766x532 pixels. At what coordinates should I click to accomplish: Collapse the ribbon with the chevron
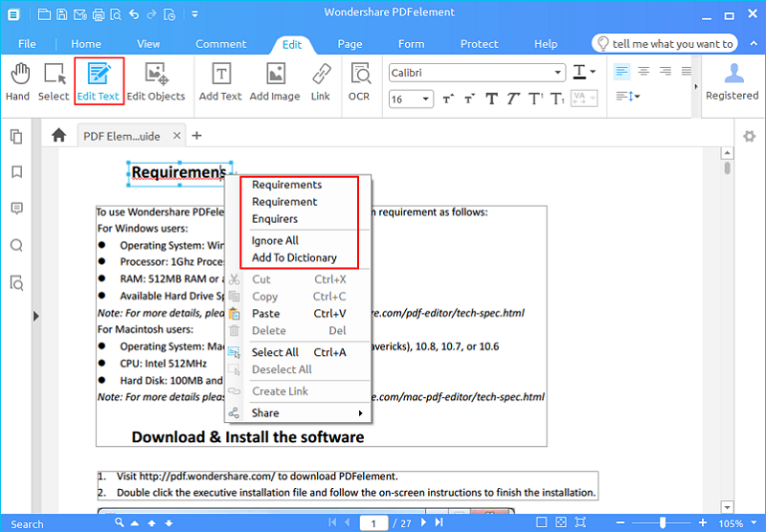(755, 44)
